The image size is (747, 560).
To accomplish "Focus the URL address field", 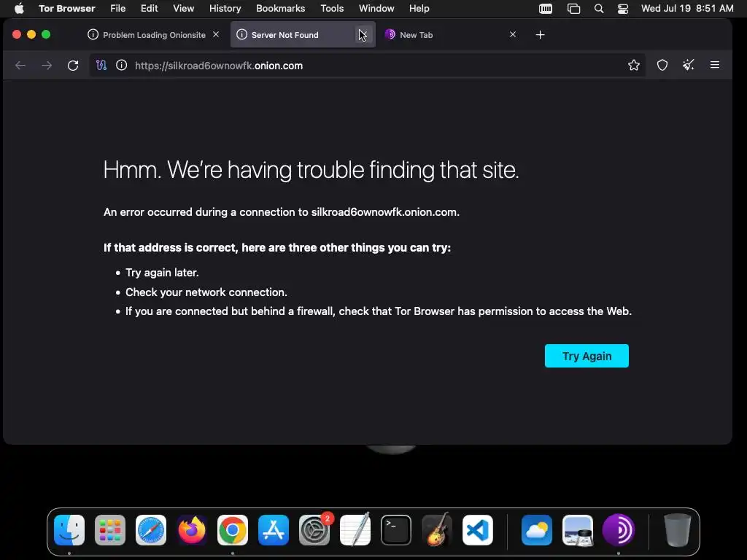I will coord(367,66).
